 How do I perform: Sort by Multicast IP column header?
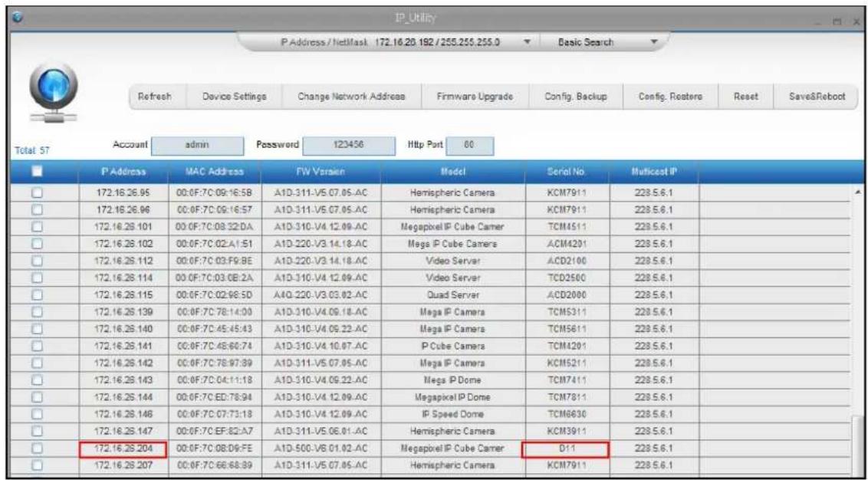[x=654, y=172]
